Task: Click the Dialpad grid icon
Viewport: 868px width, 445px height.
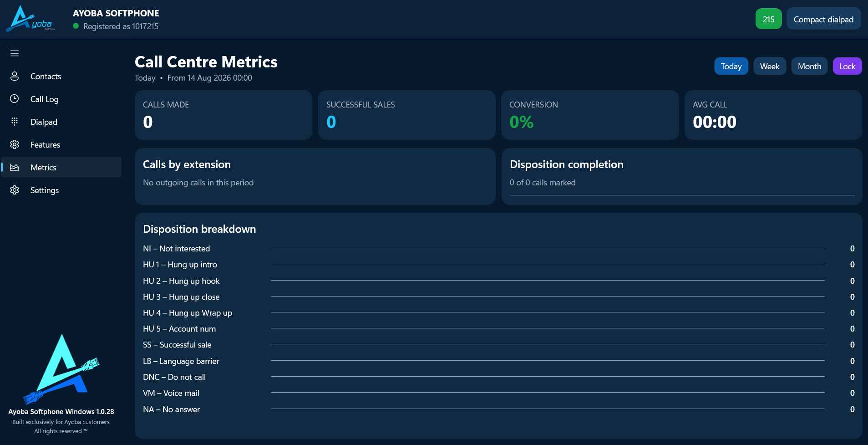Action: [x=15, y=122]
